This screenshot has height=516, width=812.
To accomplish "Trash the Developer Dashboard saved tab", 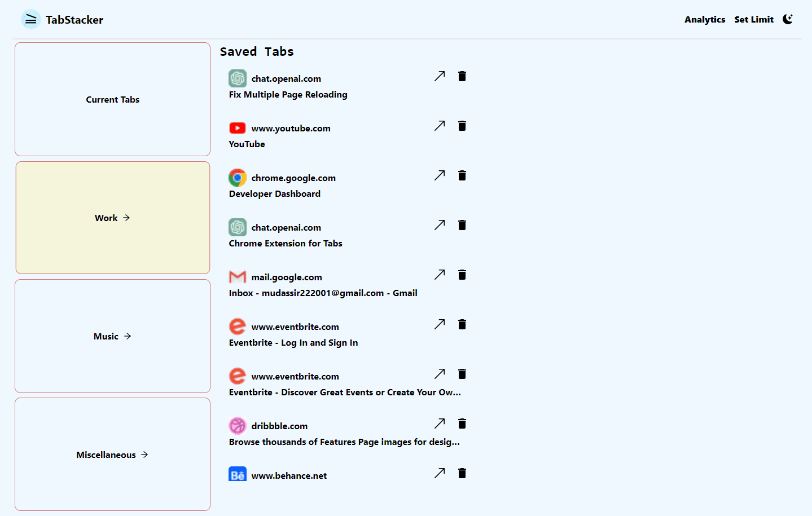I will coord(462,175).
